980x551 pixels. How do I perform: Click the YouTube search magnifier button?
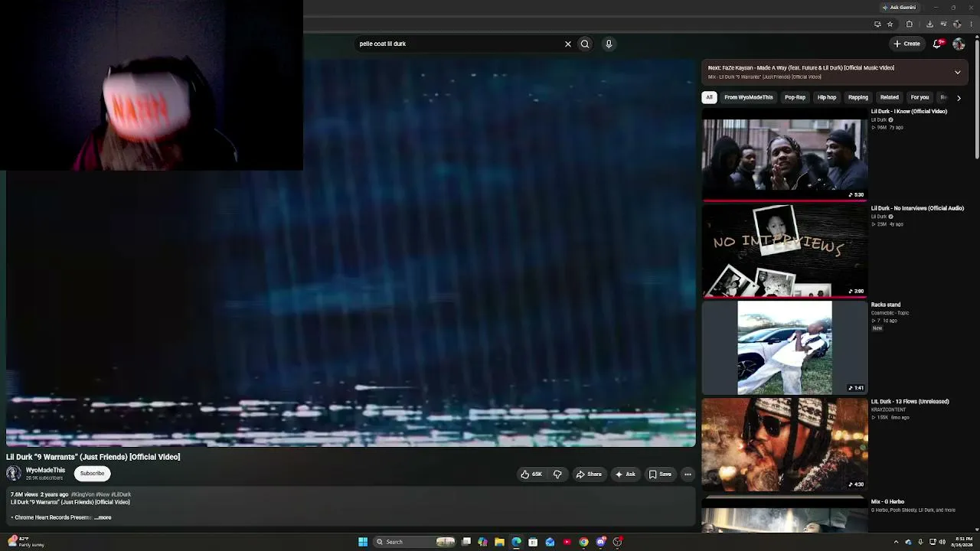585,44
